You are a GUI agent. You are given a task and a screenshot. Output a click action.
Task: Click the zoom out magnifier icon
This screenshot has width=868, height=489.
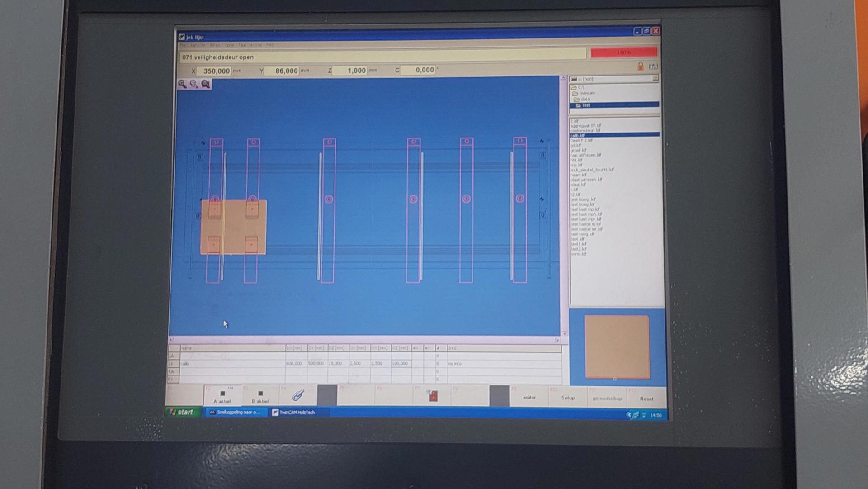[x=194, y=84]
